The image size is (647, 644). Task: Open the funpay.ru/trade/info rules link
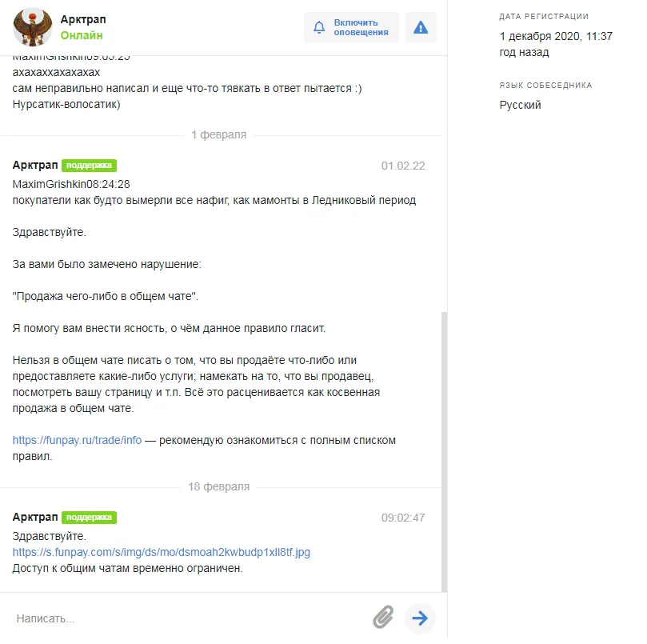pos(77,441)
